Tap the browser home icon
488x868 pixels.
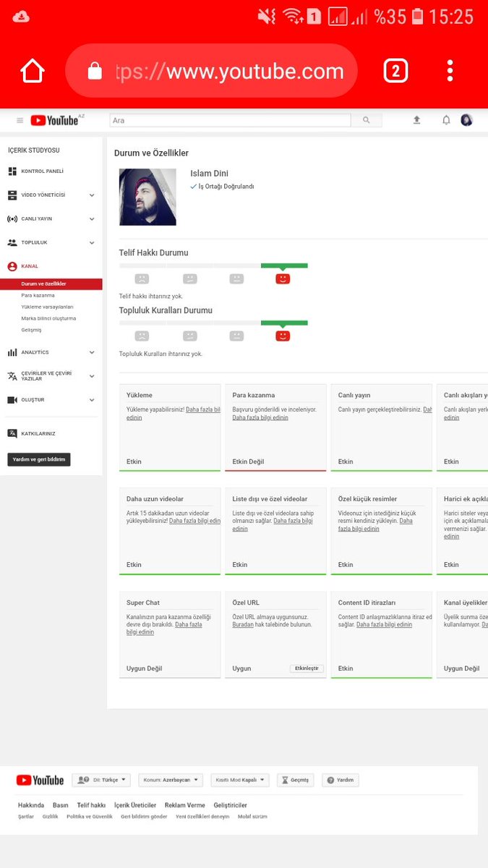(33, 71)
